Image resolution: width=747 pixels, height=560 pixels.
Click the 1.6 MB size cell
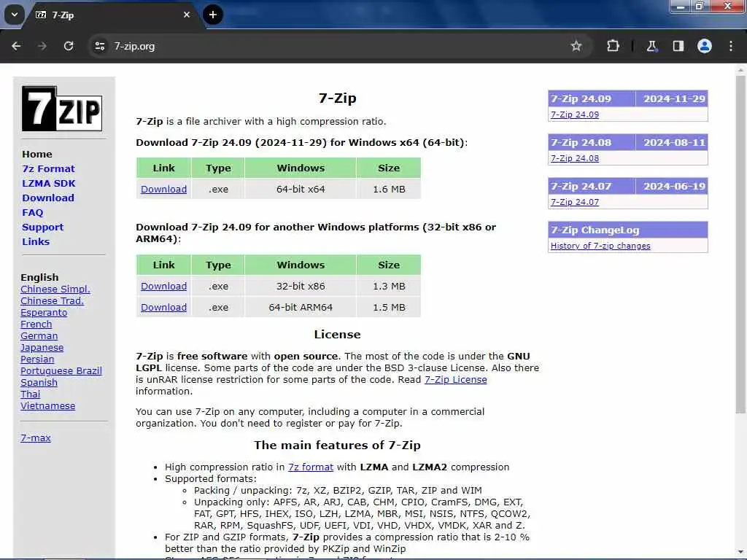(389, 189)
